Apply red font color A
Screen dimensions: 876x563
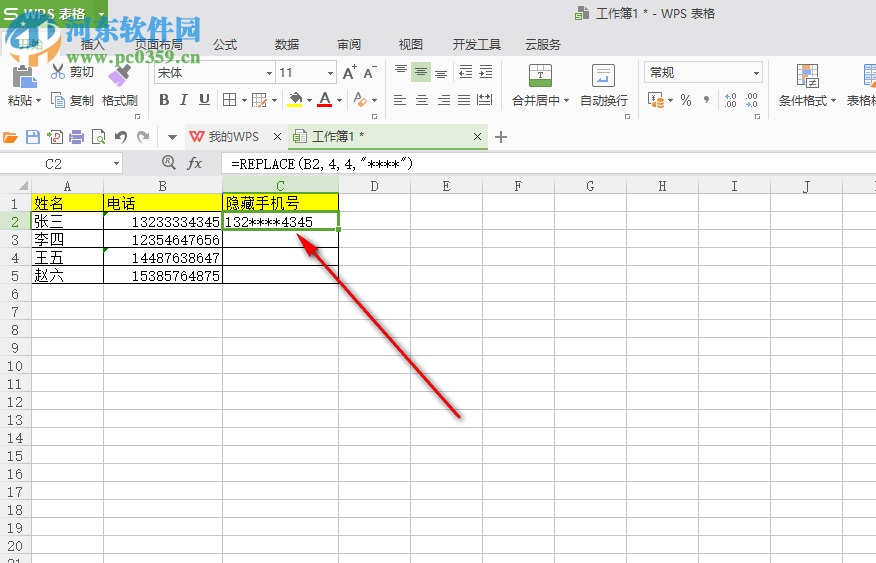(325, 100)
